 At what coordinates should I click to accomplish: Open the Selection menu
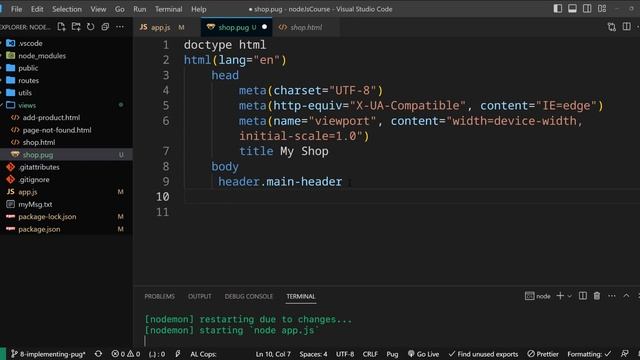click(x=67, y=9)
